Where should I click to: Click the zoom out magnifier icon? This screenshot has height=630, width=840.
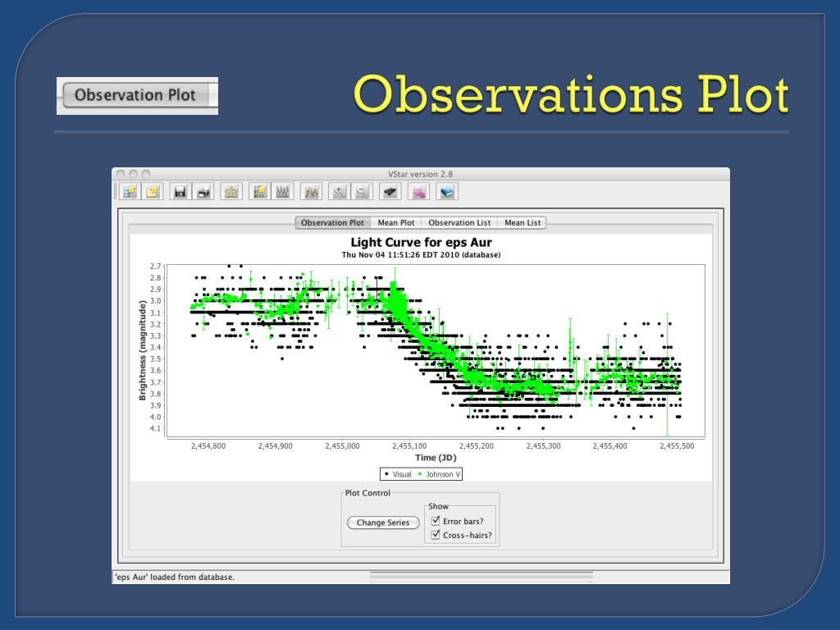click(362, 191)
